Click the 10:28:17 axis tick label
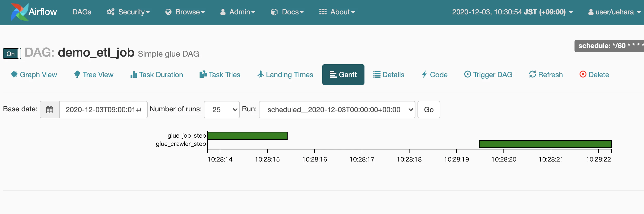The height and width of the screenshot is (214, 644). [362, 159]
